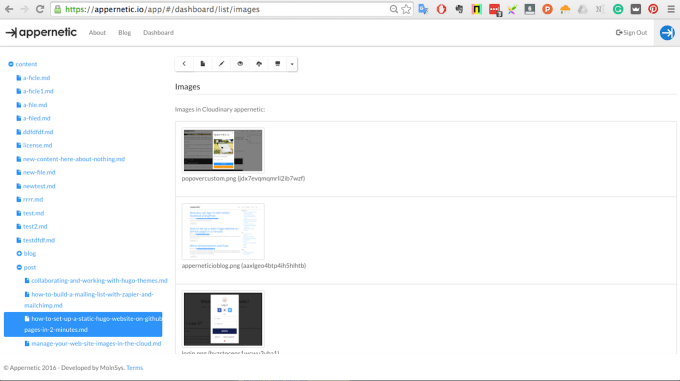Click the Sign Out link

click(631, 33)
